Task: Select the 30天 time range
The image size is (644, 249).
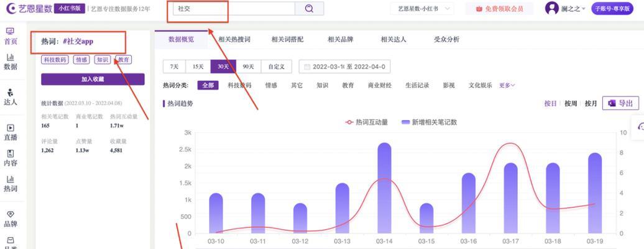Action: (223, 67)
